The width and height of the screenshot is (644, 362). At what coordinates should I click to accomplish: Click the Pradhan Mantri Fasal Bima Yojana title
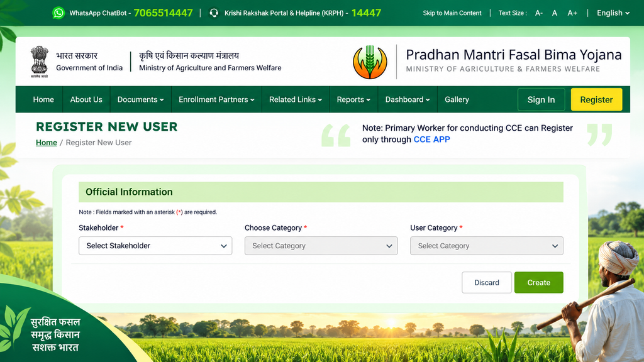pyautogui.click(x=513, y=55)
